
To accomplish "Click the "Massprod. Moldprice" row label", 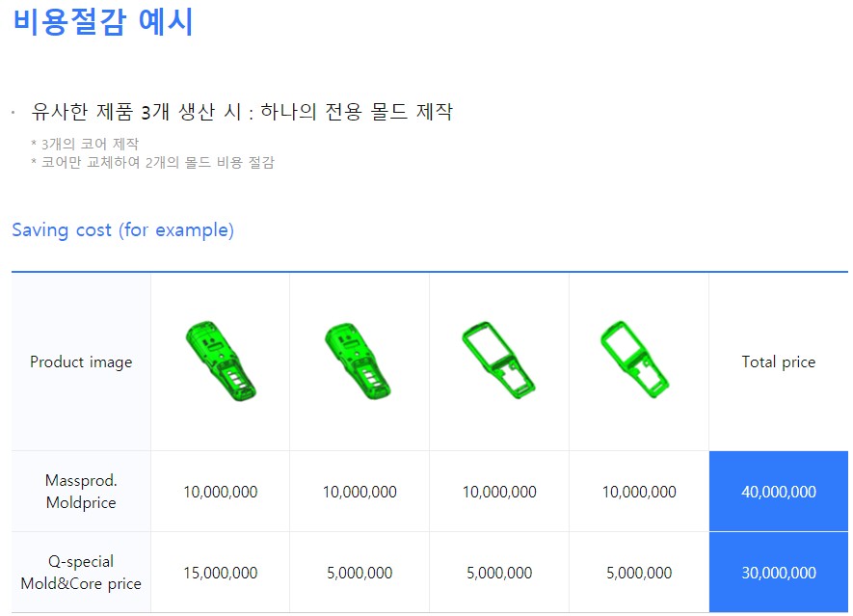I will pyautogui.click(x=81, y=492).
